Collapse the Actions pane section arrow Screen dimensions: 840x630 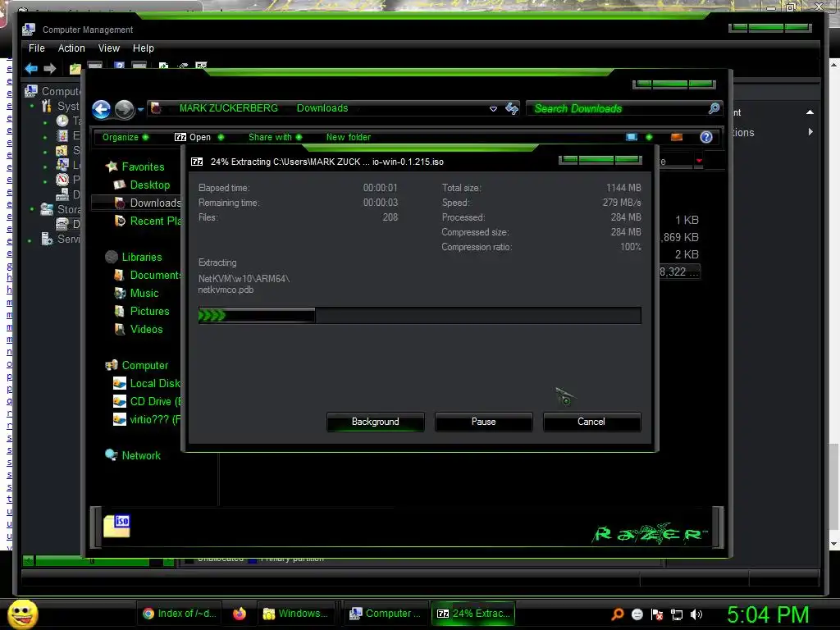[x=810, y=112]
